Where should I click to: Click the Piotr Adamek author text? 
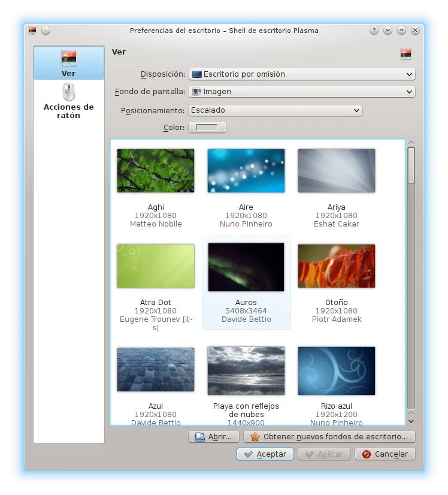point(337,319)
